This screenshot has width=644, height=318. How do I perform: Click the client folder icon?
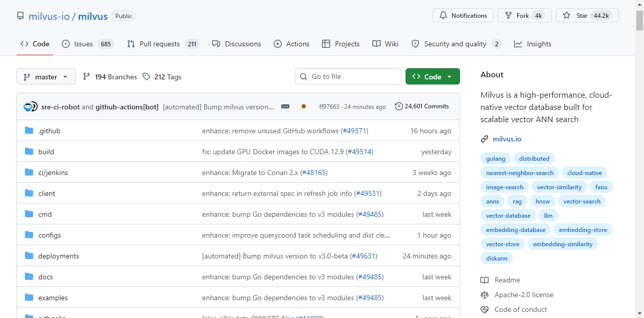coord(29,193)
